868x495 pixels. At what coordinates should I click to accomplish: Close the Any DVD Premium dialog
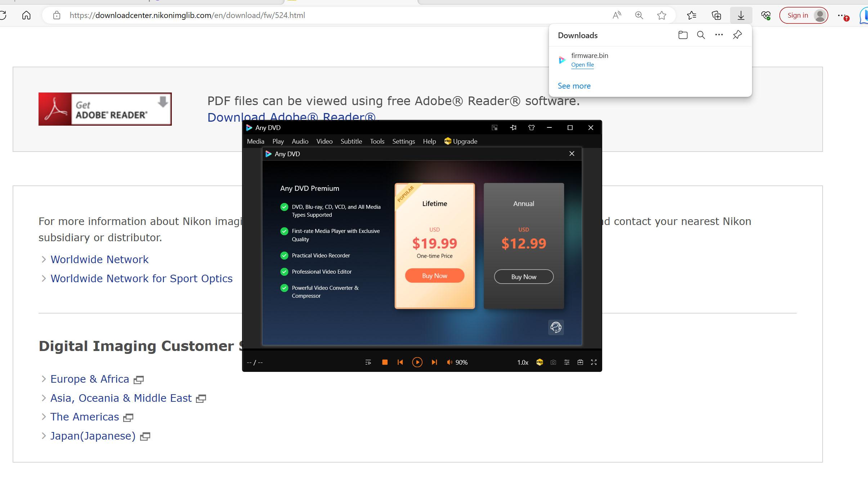pyautogui.click(x=572, y=154)
